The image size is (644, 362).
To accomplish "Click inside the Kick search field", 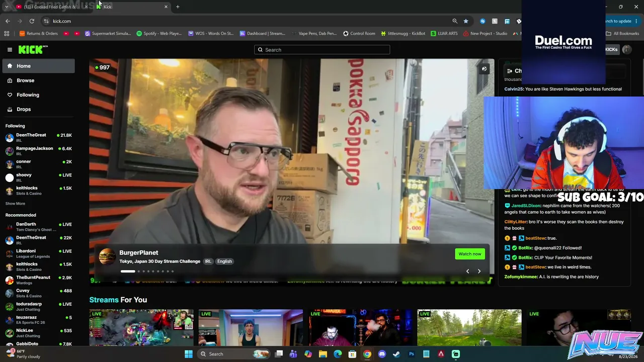I will 322,50.
